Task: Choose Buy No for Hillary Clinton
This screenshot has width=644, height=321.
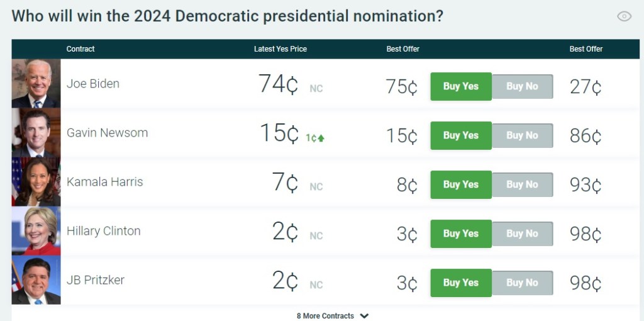Action: pyautogui.click(x=522, y=234)
